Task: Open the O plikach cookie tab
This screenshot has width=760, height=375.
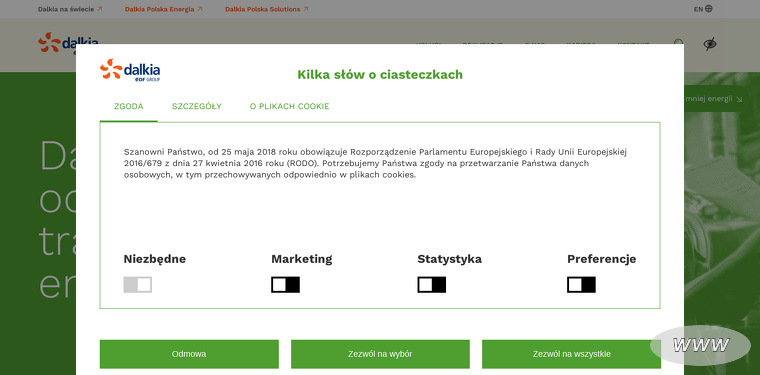Action: [x=289, y=107]
